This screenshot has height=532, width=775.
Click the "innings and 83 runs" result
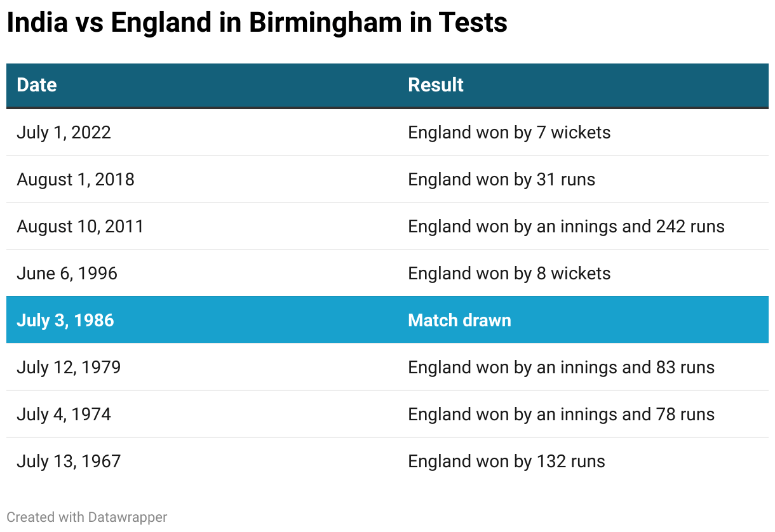[x=561, y=367]
